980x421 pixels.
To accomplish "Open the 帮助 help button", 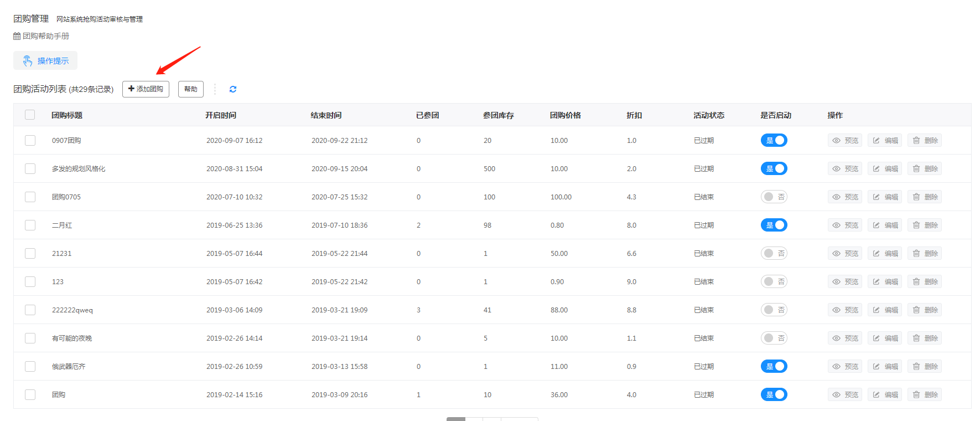I will click(x=190, y=89).
